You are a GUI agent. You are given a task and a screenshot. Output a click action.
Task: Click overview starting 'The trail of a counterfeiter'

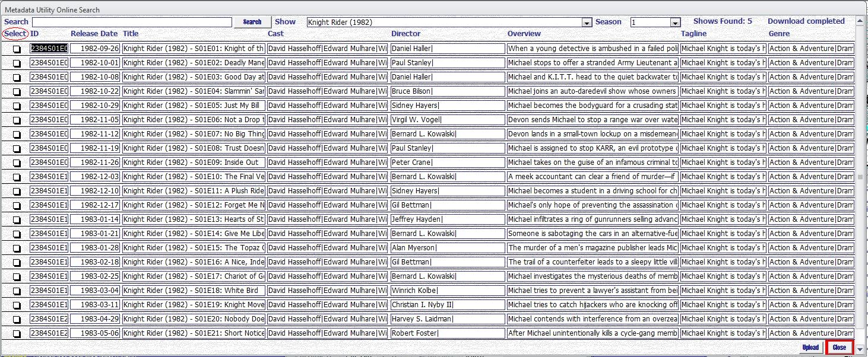click(593, 262)
